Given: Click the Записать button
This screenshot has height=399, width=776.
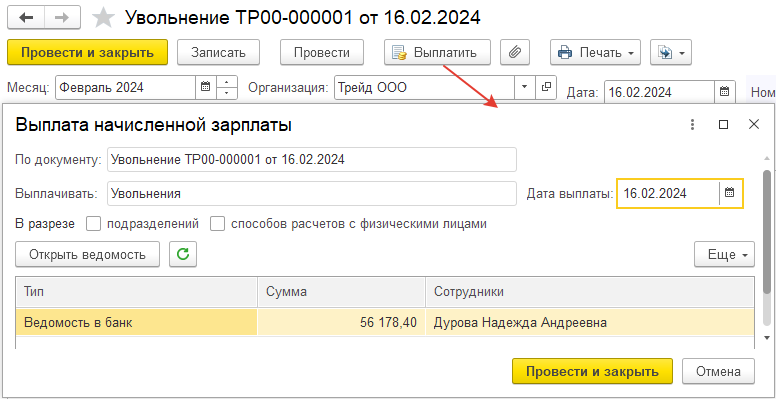Looking at the screenshot, I should (x=218, y=52).
